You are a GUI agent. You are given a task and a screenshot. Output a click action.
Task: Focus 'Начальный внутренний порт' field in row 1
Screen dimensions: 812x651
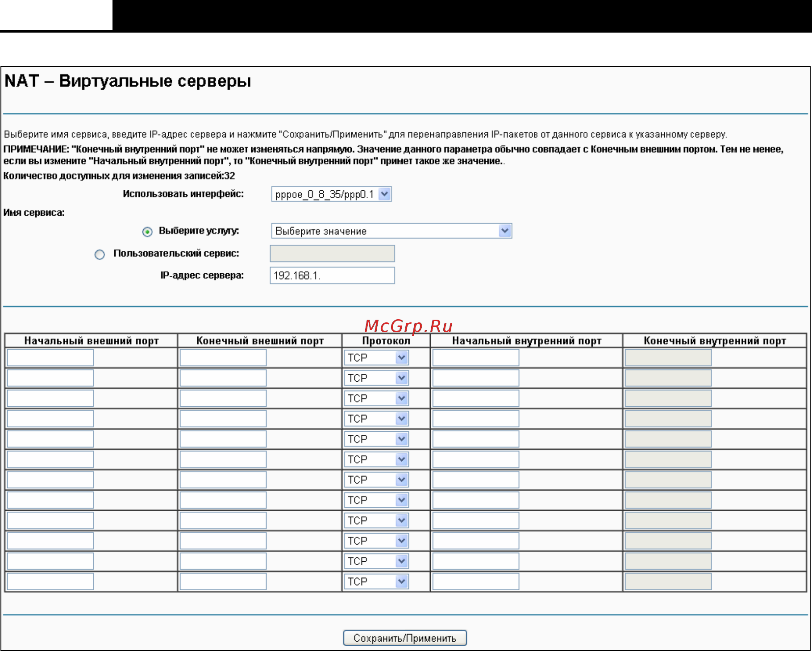(476, 358)
